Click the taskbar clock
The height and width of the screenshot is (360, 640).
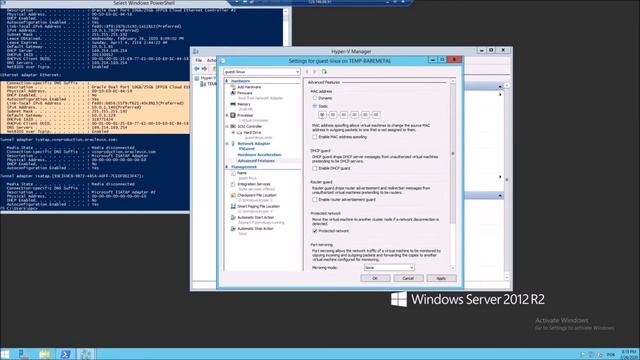tap(630, 354)
